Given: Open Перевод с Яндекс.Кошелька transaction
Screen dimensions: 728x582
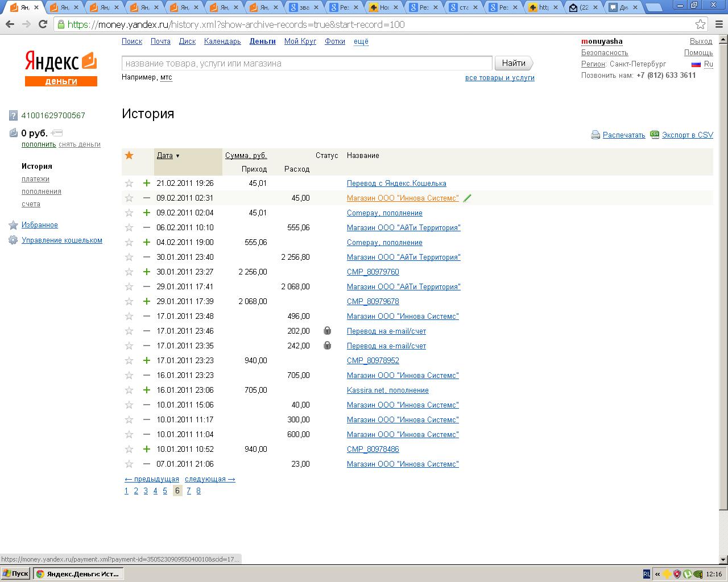Looking at the screenshot, I should click(x=396, y=183).
